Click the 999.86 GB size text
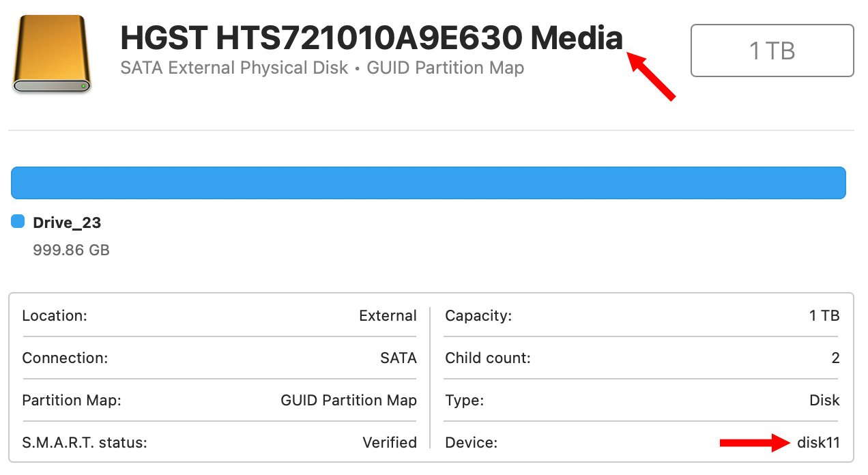This screenshot has height=475, width=868. 71,250
